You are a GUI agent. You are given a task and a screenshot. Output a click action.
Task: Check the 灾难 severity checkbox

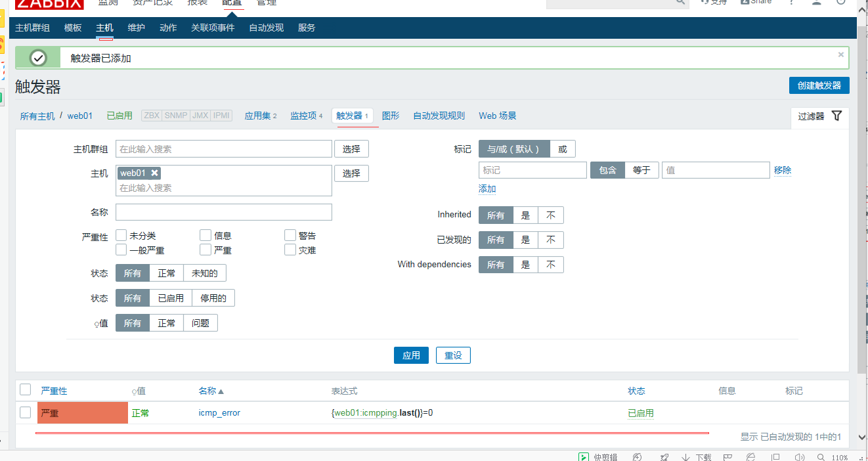point(290,250)
